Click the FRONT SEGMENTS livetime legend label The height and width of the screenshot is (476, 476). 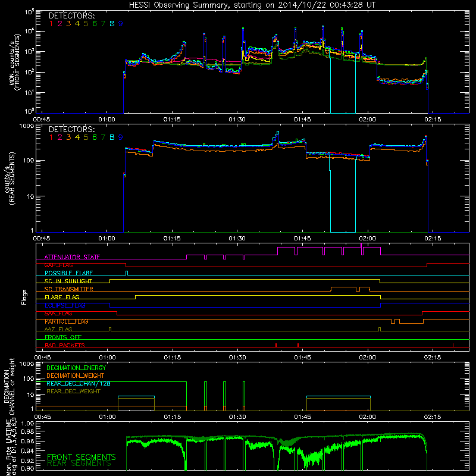(x=82, y=457)
